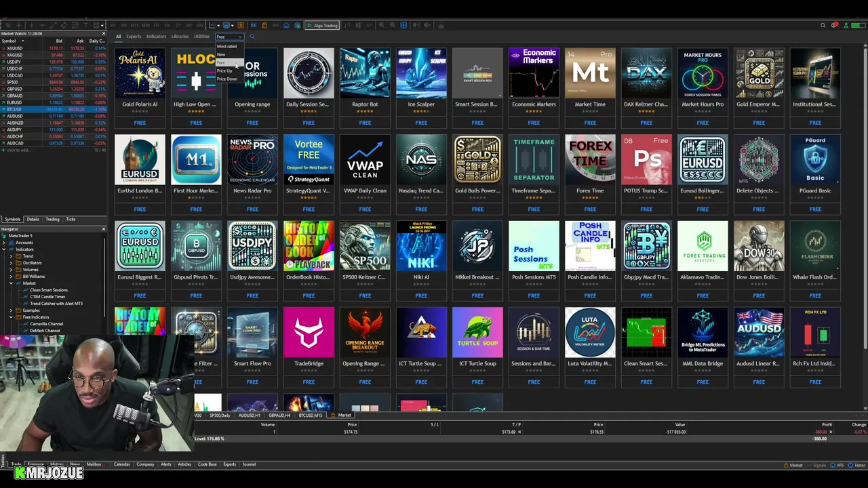This screenshot has width=868, height=488.
Task: Click the search magnifier icon in Market
Action: point(252,36)
